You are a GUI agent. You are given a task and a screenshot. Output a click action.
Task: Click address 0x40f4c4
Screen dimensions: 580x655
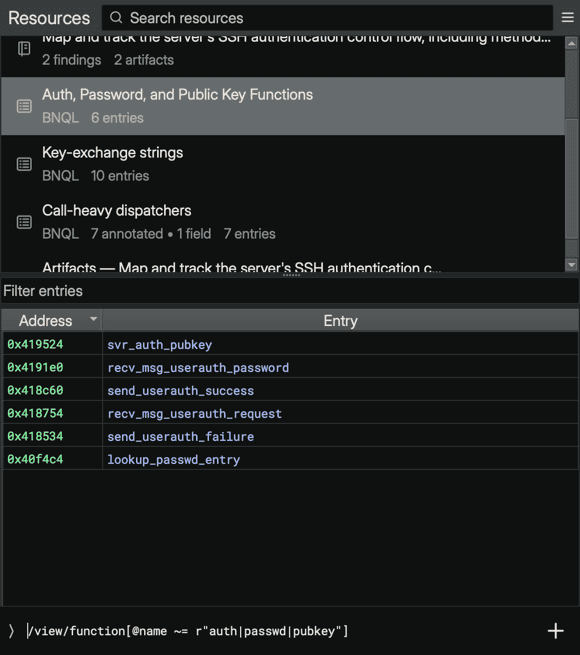(35, 459)
